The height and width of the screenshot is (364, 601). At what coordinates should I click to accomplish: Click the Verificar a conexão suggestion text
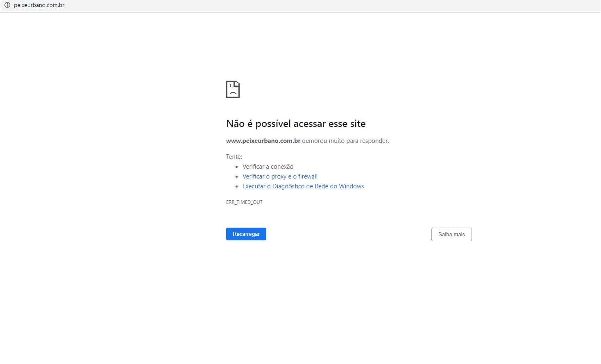pos(268,167)
